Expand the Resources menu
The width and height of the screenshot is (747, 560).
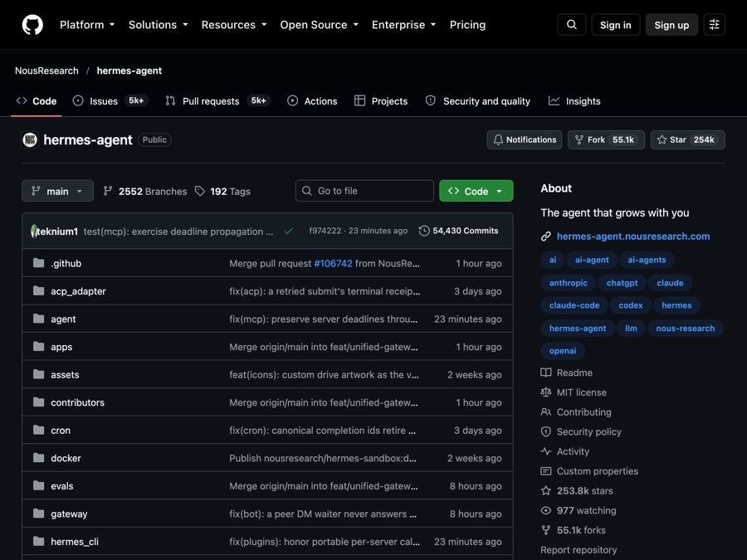234,25
